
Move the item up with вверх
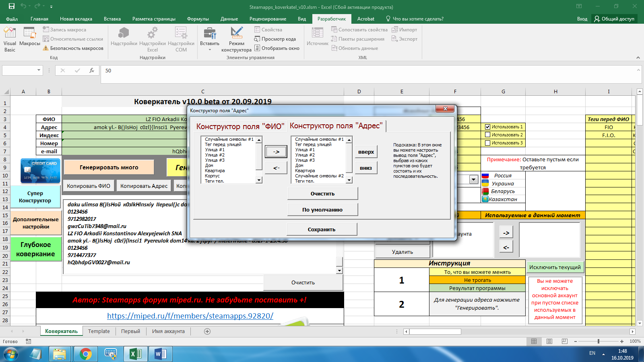366,152
